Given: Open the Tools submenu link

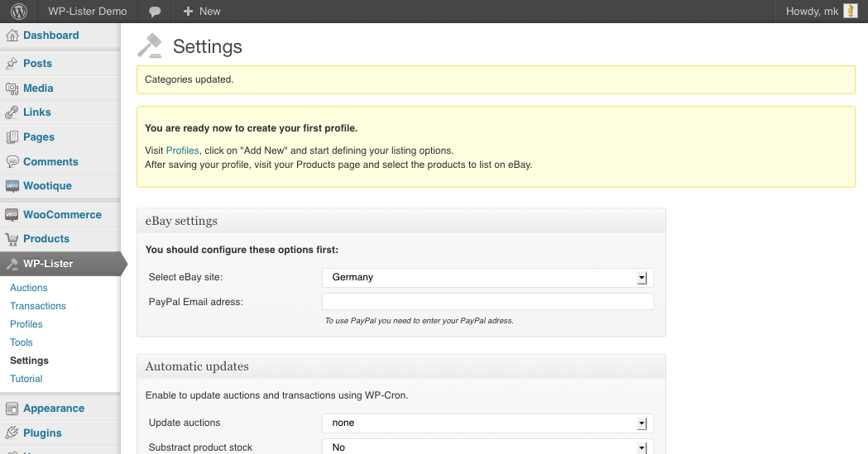Looking at the screenshot, I should tap(21, 343).
